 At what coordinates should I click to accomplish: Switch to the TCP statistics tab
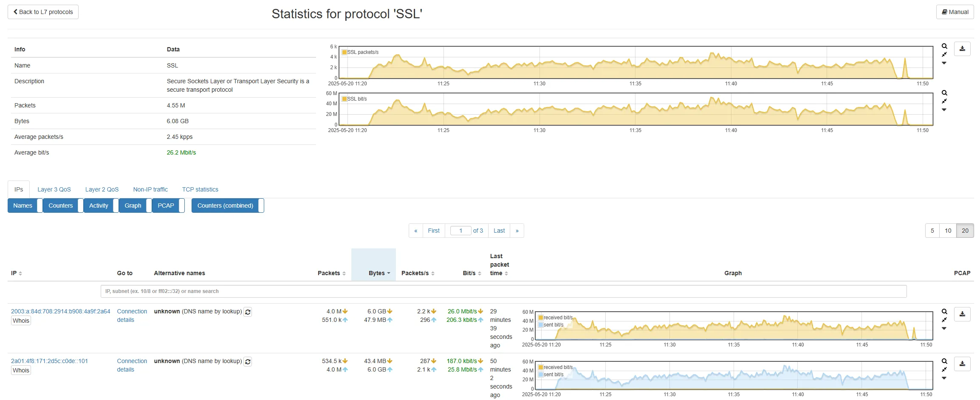pos(200,189)
